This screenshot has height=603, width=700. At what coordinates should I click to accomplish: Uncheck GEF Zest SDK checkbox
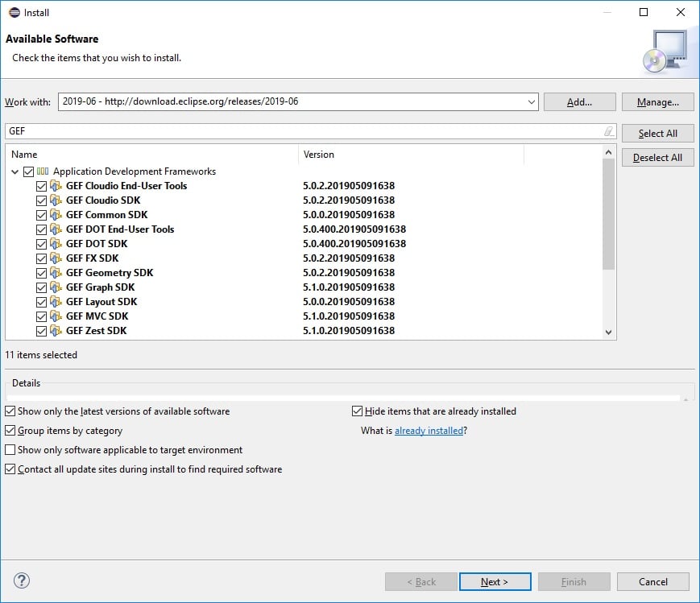click(x=42, y=331)
